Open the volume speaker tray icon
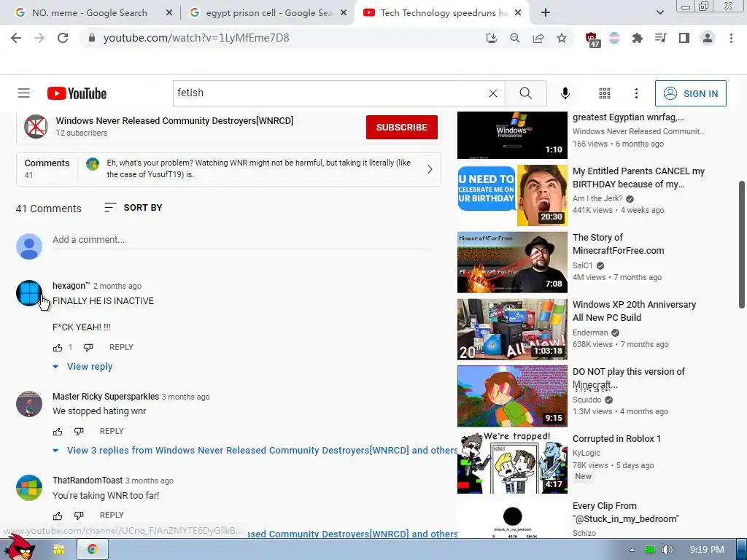 click(667, 550)
